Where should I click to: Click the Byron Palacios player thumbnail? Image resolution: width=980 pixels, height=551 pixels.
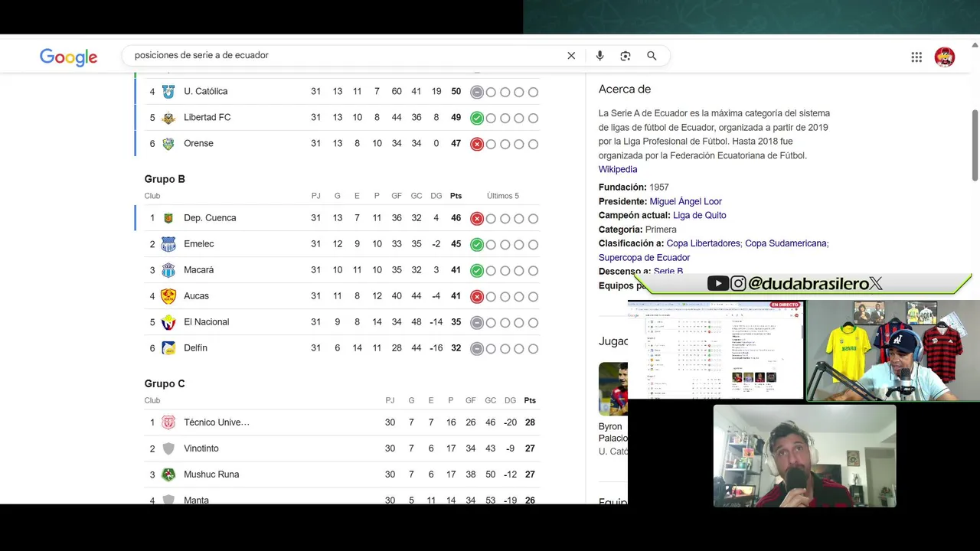(612, 388)
